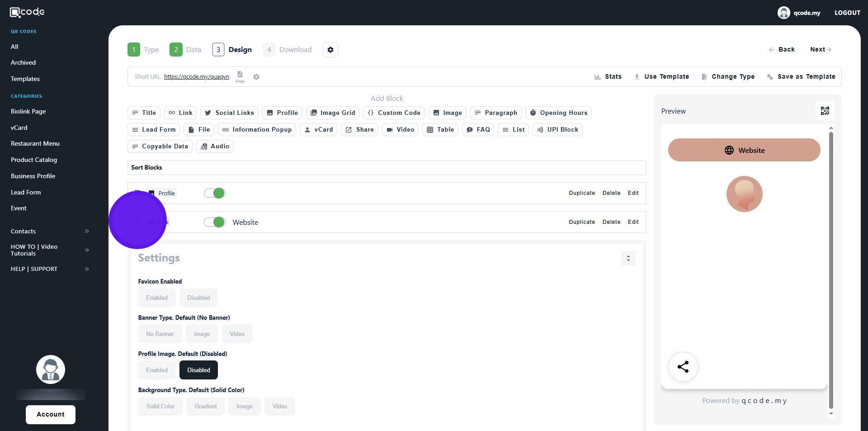Click the qcode logo

28,12
